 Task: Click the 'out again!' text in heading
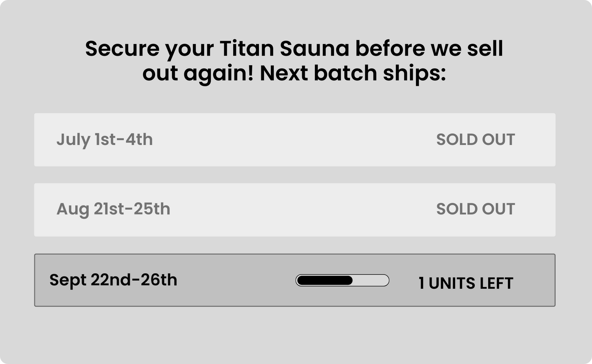click(198, 74)
